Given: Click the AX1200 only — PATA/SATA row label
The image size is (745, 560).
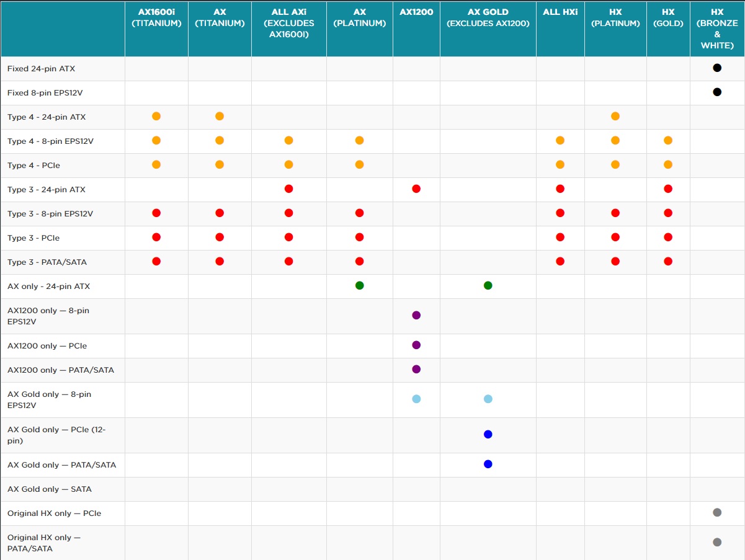Looking at the screenshot, I should pyautogui.click(x=61, y=370).
